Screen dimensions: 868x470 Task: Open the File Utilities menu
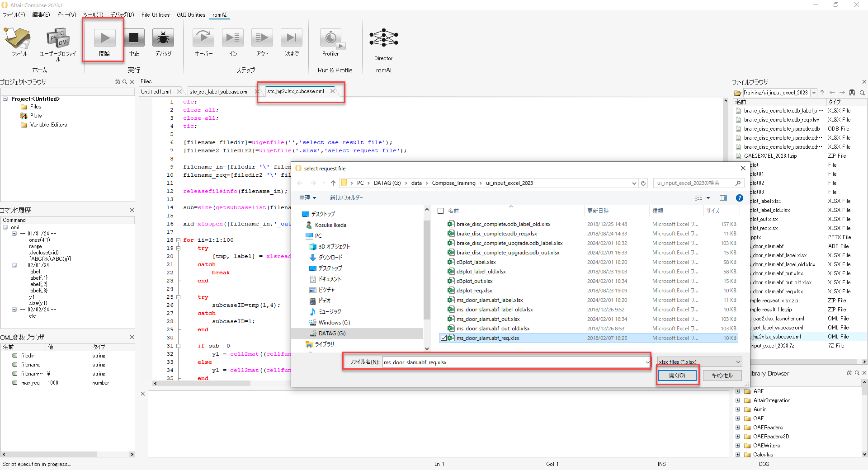156,15
